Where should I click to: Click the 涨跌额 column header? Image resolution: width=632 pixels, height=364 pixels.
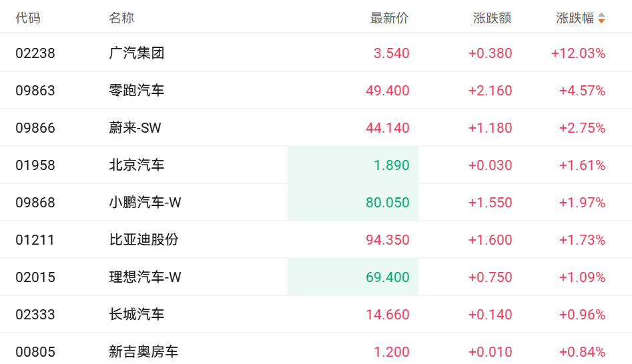click(x=492, y=18)
